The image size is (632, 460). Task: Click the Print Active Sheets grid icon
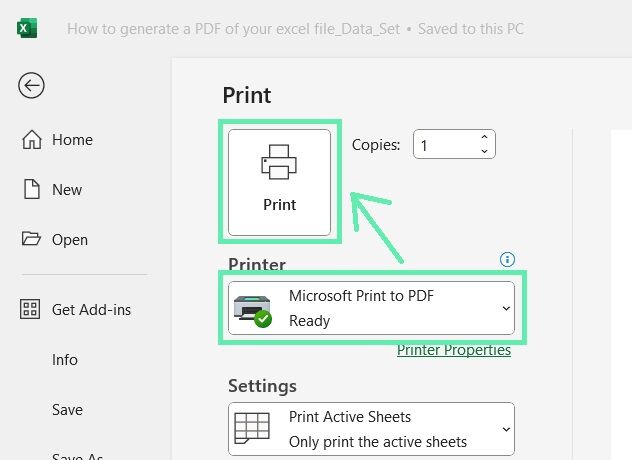tap(252, 428)
